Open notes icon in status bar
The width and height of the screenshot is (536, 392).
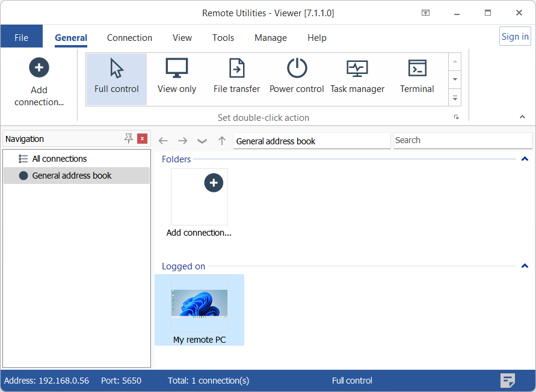(508, 381)
